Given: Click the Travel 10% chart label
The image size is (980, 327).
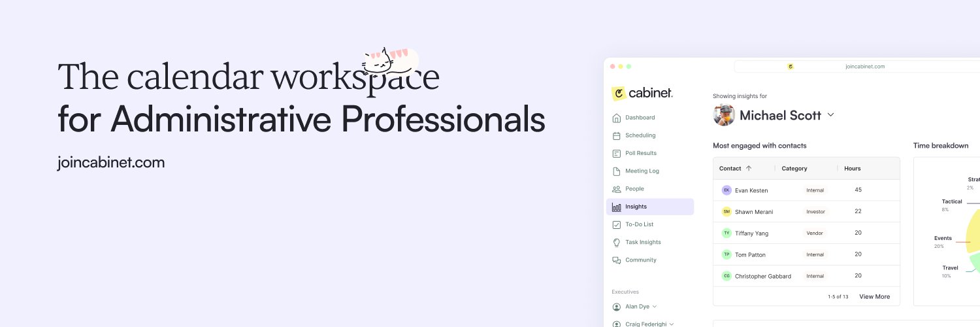Looking at the screenshot, I should click(950, 271).
